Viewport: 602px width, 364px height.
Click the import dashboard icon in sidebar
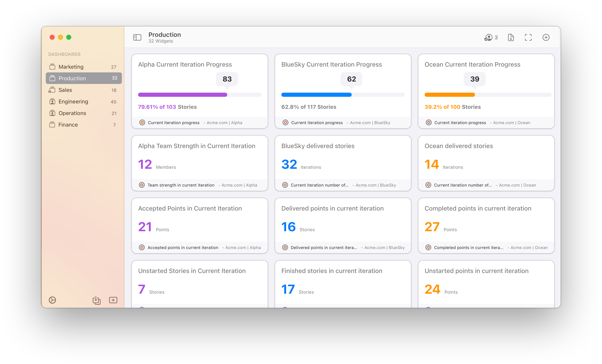[x=96, y=300]
